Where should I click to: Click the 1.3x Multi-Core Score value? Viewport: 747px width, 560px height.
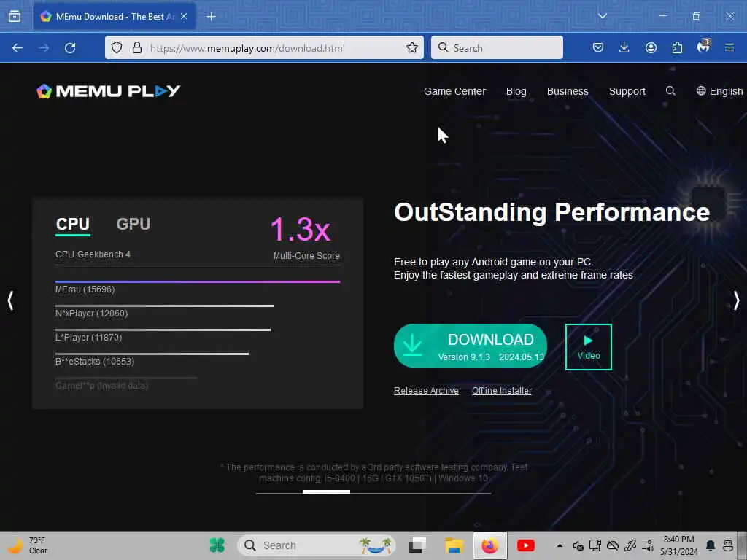(301, 229)
